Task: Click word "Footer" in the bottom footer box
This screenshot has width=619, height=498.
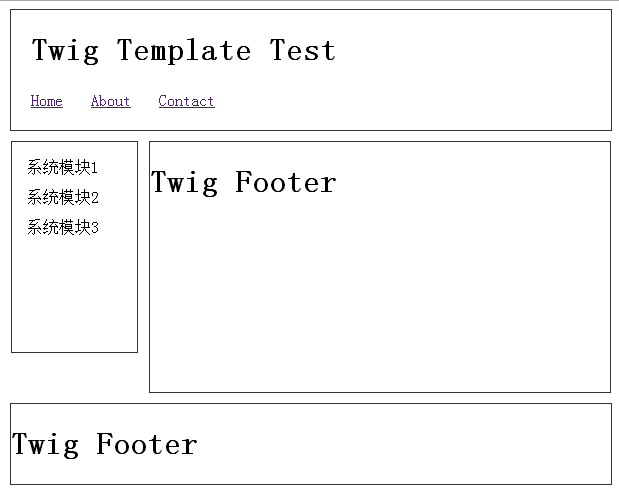Action: click(x=146, y=444)
